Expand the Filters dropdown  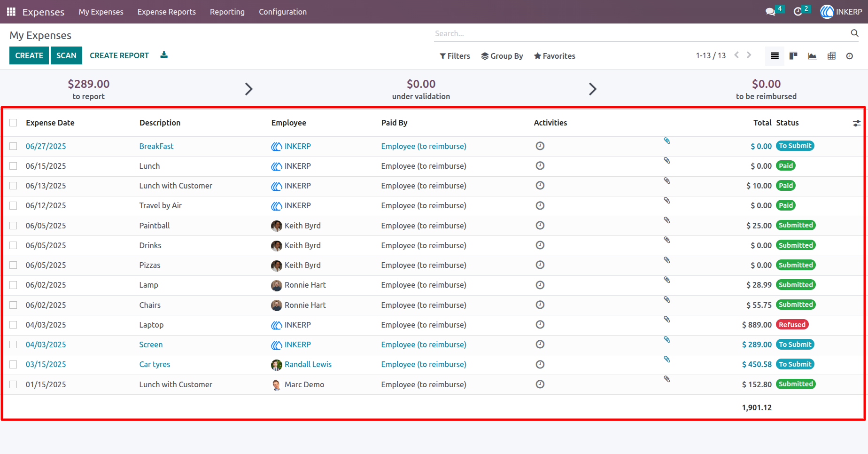[455, 56]
